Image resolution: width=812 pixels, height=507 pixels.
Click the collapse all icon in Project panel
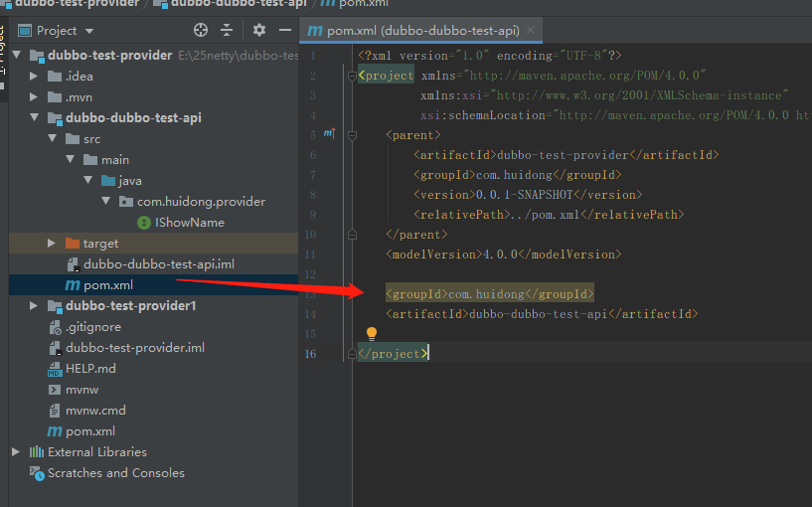pyautogui.click(x=227, y=30)
